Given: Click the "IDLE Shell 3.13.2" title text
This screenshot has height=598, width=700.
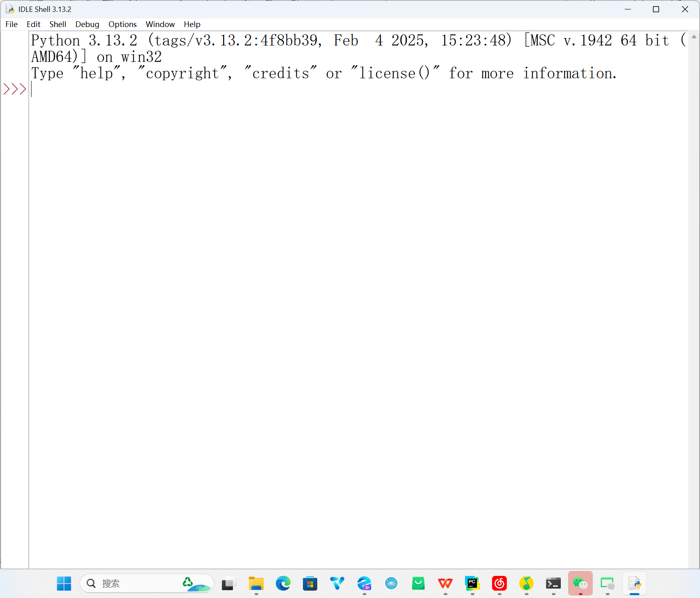Looking at the screenshot, I should pyautogui.click(x=45, y=9).
